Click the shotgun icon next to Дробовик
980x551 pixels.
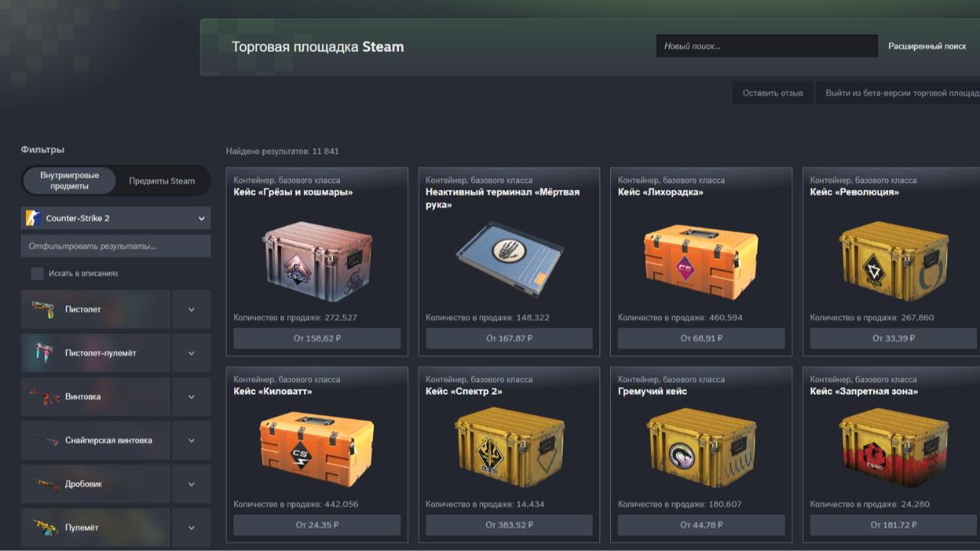pos(43,484)
